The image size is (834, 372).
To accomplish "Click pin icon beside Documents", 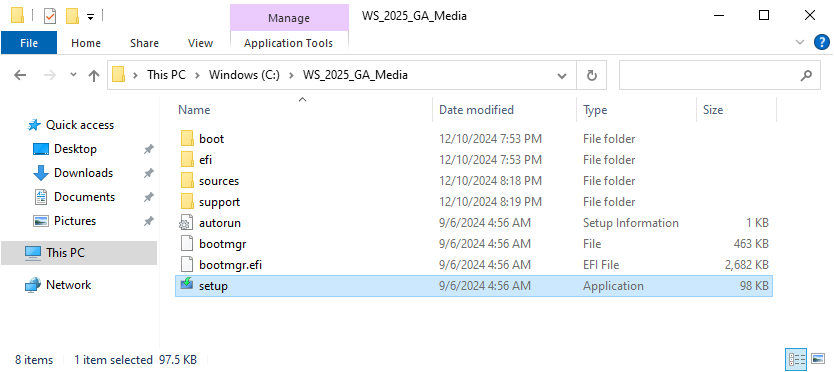I will tap(149, 197).
